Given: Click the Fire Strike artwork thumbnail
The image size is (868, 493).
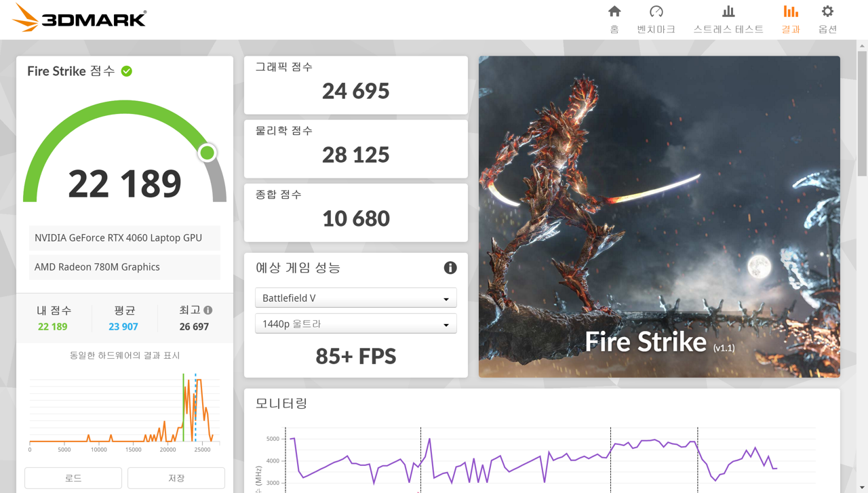Looking at the screenshot, I should click(x=659, y=216).
